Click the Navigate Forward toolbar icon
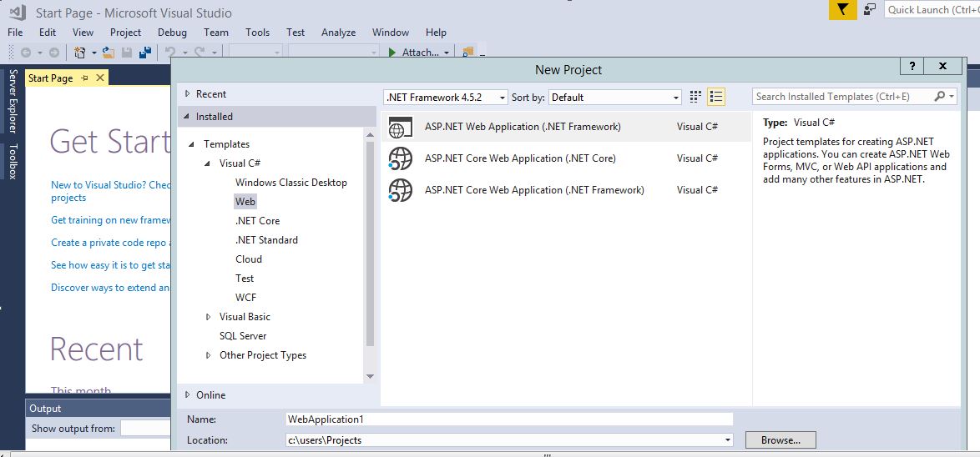 (x=54, y=53)
